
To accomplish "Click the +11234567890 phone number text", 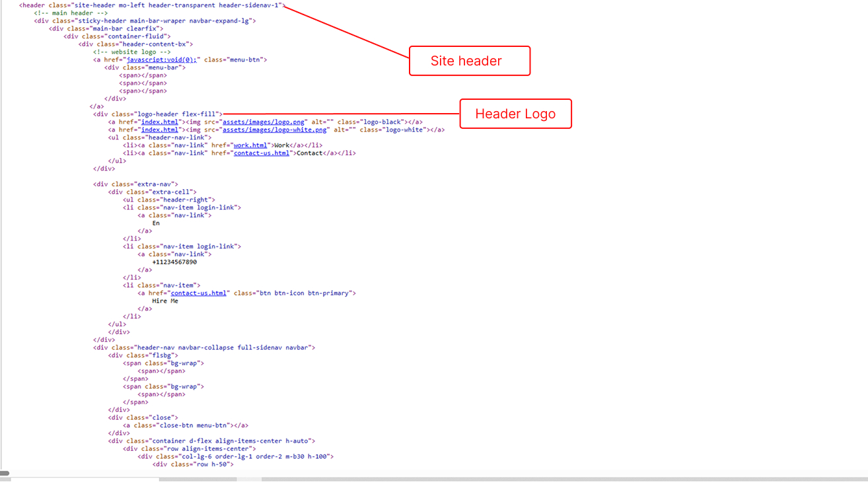I will click(x=174, y=262).
